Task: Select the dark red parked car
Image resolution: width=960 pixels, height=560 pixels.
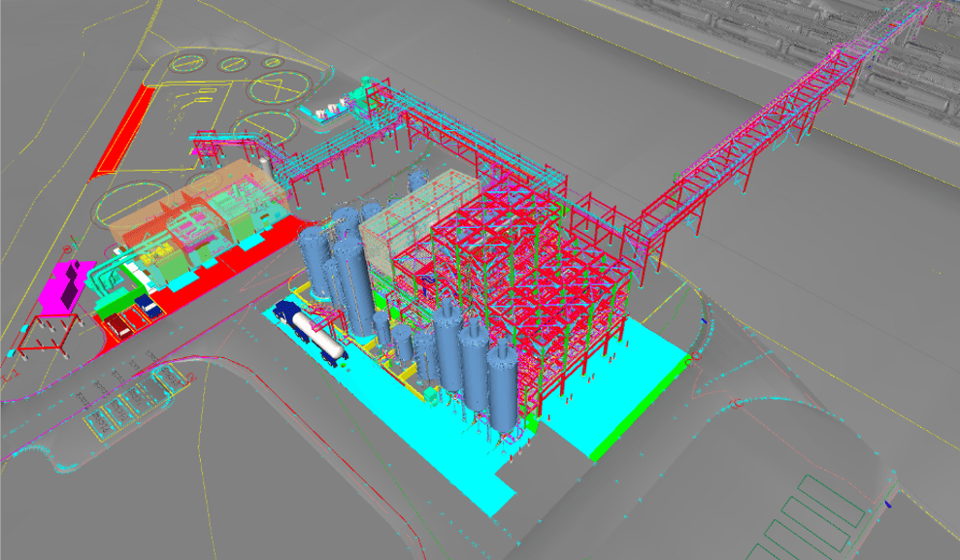Action: [x=118, y=325]
